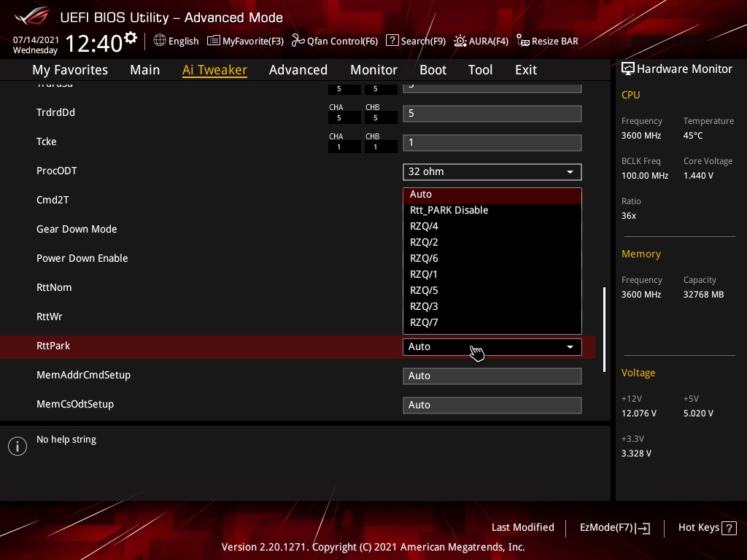Click the Hot Keys question icon
Image resolution: width=747 pixels, height=560 pixels.
[729, 528]
